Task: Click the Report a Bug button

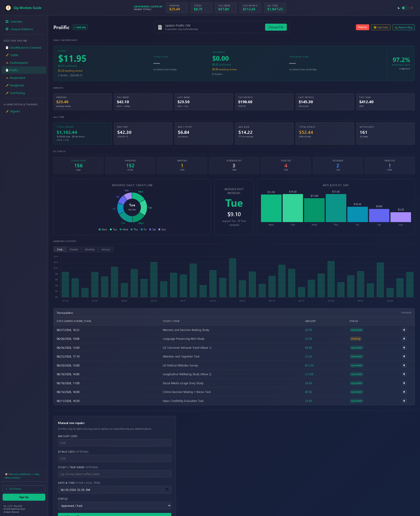Action: pyautogui.click(x=404, y=27)
